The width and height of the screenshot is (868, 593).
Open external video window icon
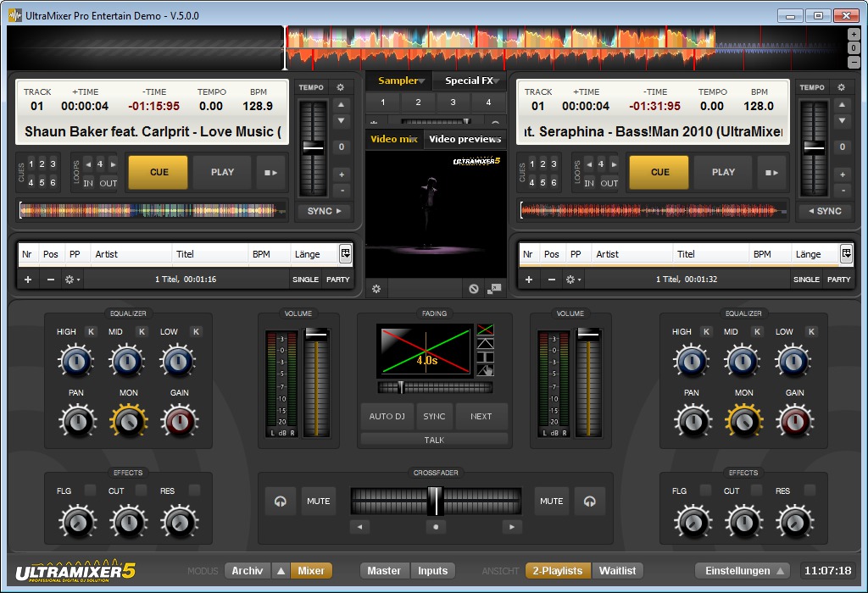(x=494, y=289)
